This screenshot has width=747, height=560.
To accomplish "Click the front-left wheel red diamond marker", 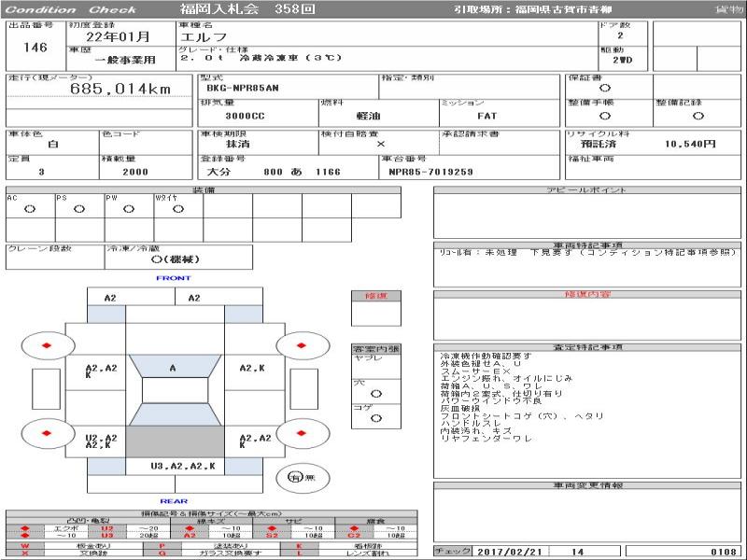I will pyautogui.click(x=48, y=345).
